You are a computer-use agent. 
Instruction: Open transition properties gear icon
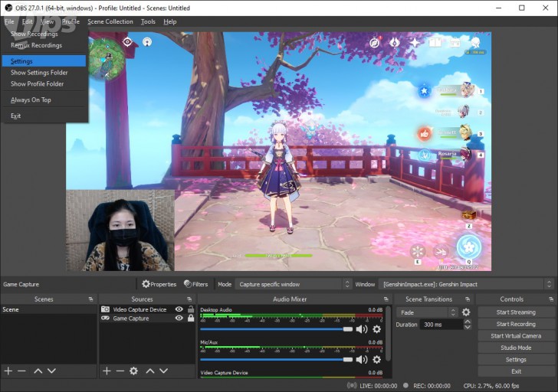coord(466,312)
